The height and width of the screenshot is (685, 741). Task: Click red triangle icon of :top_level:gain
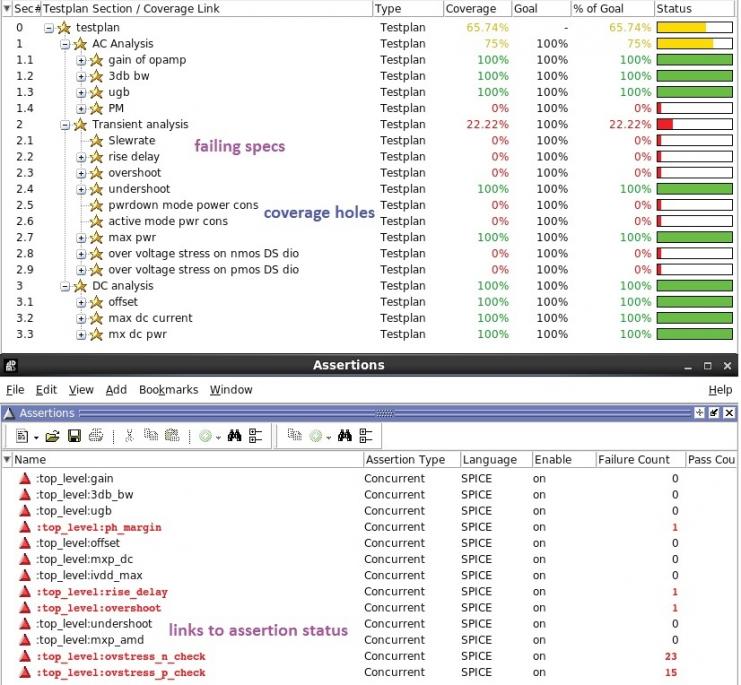25,479
